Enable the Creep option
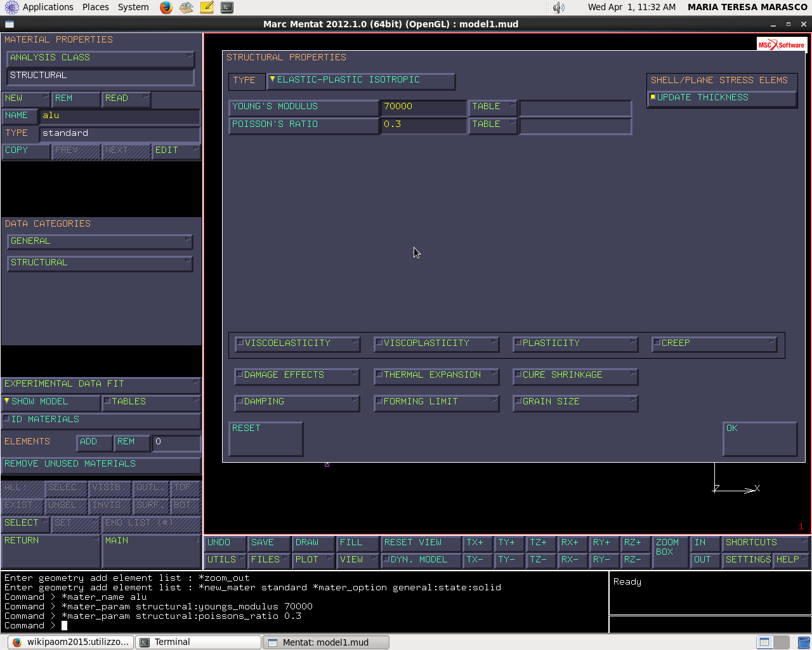 [x=714, y=343]
